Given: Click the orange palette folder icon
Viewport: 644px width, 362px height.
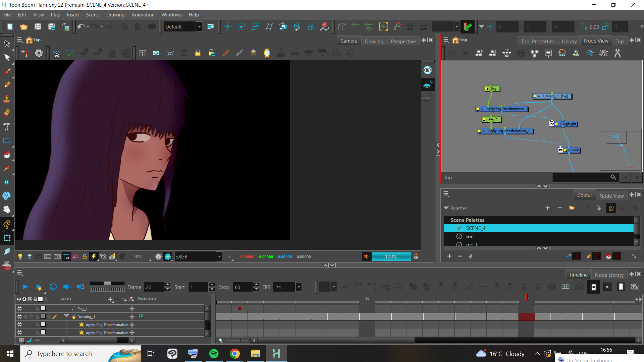Looking at the screenshot, I should click(x=572, y=208).
